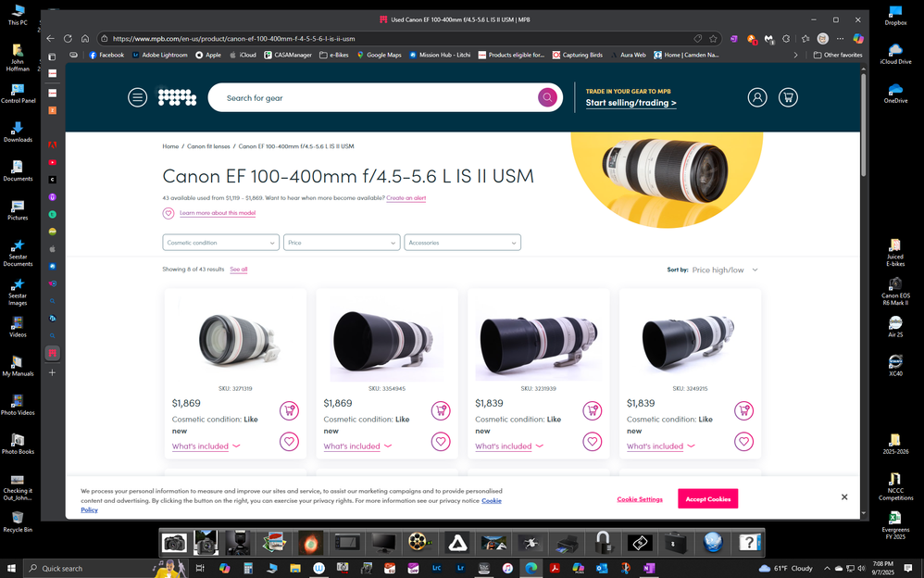Open Sort by Price high/low dropdown
The height and width of the screenshot is (578, 924).
(x=725, y=270)
